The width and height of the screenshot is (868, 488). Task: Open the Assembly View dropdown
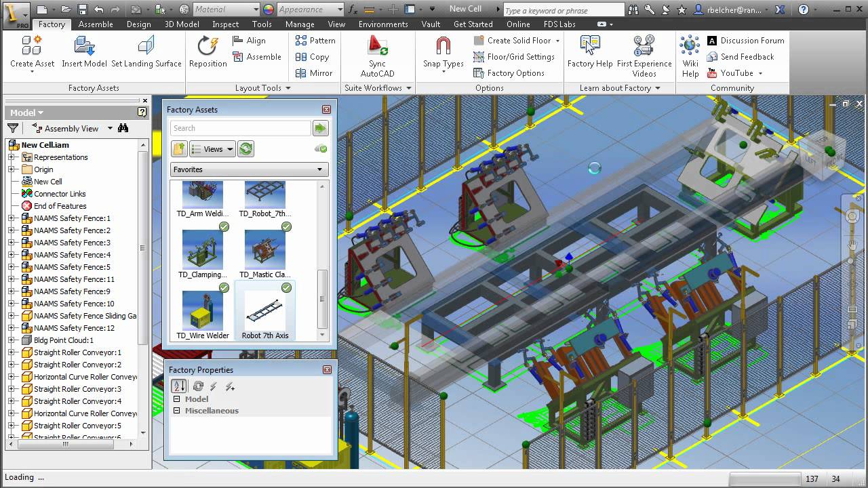click(110, 128)
